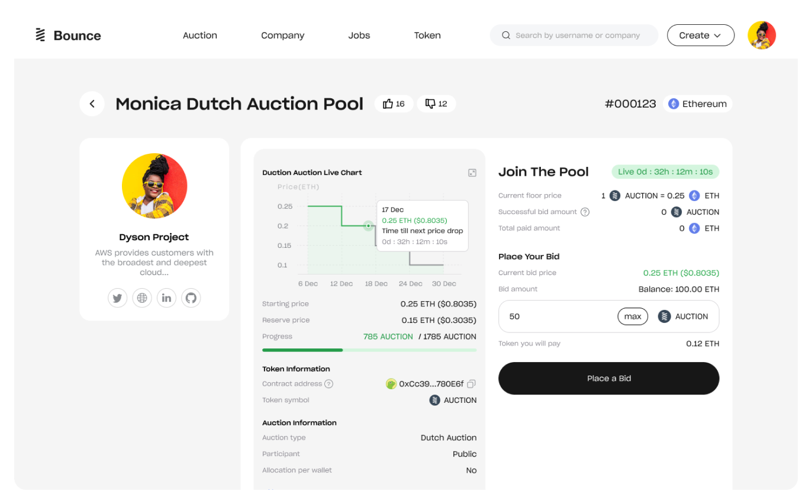812x504 pixels.
Task: Like the pool with thumbs up
Action: click(x=394, y=104)
